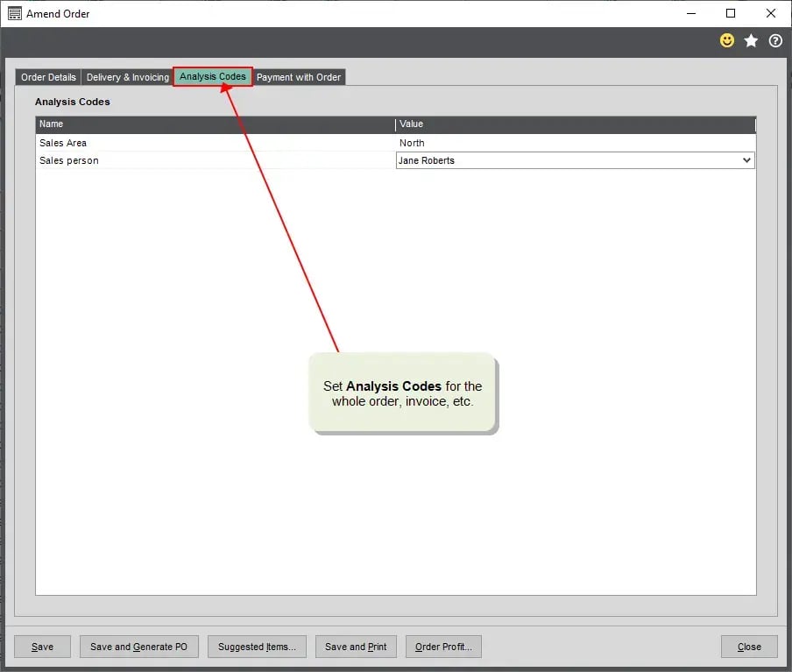Open Order Profit window
Viewport: 792px width, 672px height.
[443, 647]
